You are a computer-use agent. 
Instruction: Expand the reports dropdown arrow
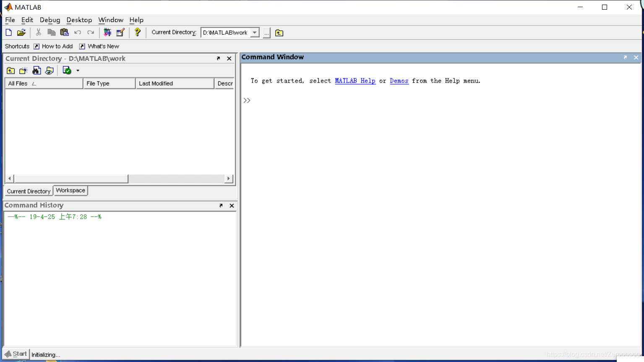[78, 70]
